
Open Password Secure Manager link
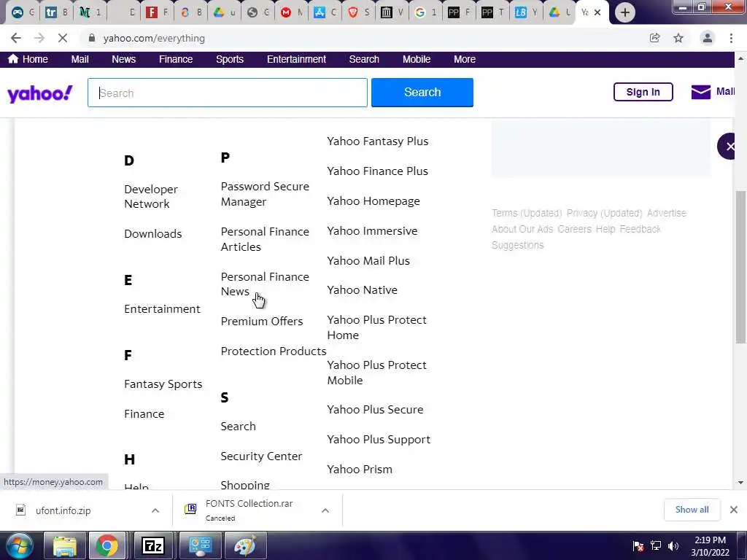[x=265, y=194]
